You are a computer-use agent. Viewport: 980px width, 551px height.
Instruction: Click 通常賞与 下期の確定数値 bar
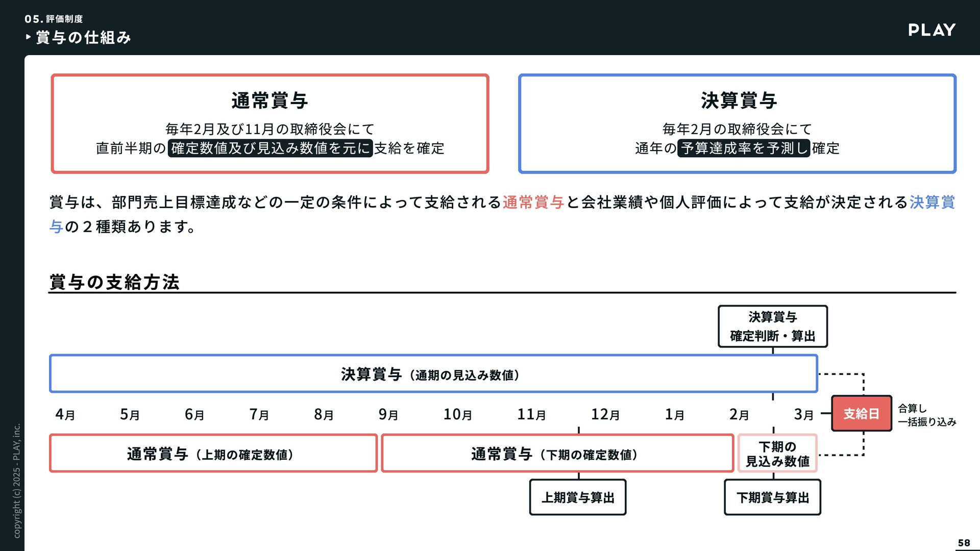pos(557,454)
